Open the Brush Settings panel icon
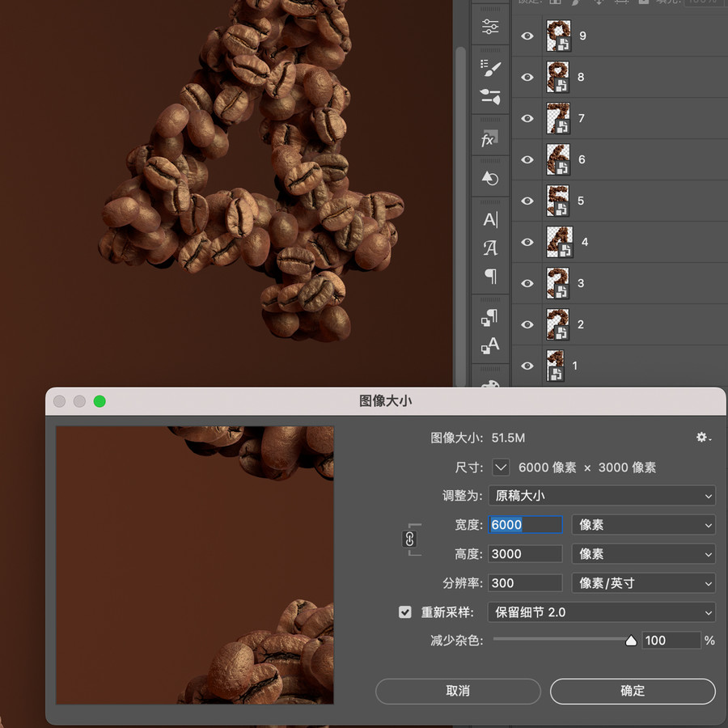The height and width of the screenshot is (728, 728). (x=490, y=68)
